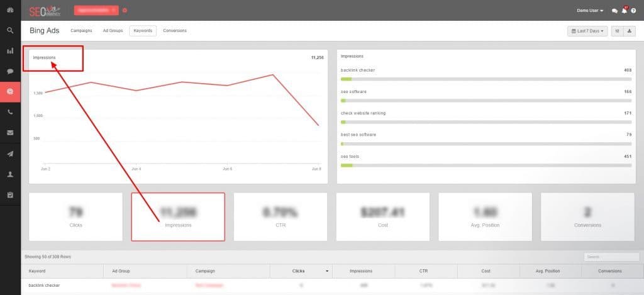This screenshot has height=295, width=644.
Task: Select the Impressions metric card
Action: pos(178,217)
